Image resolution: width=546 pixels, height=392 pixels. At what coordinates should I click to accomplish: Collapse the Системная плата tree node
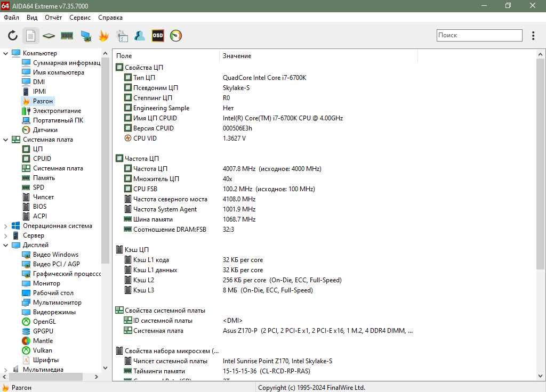(5, 140)
